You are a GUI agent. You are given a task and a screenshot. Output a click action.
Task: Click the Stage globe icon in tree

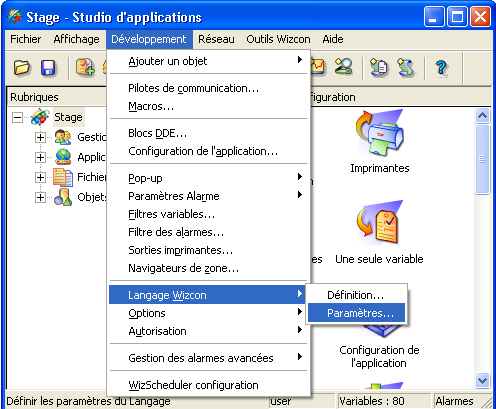pyautogui.click(x=40, y=117)
